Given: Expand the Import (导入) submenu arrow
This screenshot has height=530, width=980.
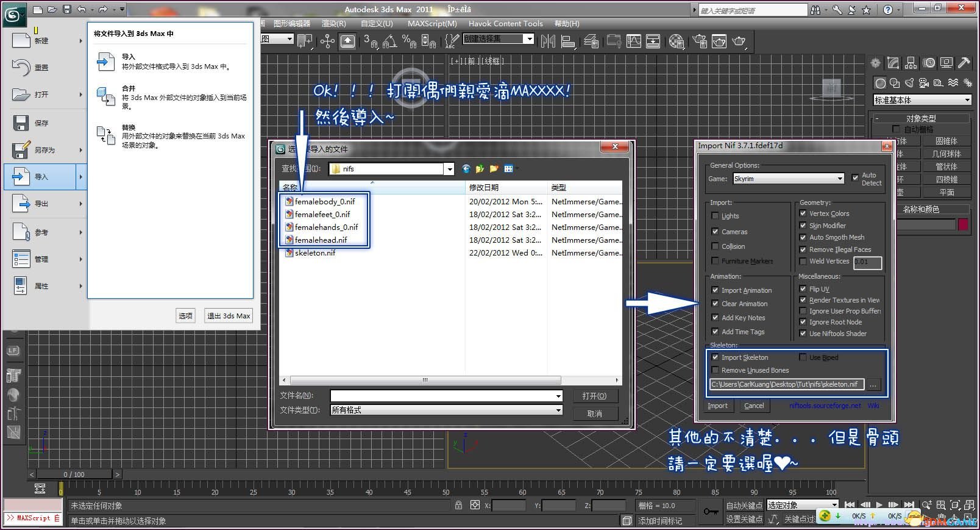Looking at the screenshot, I should click(x=80, y=177).
